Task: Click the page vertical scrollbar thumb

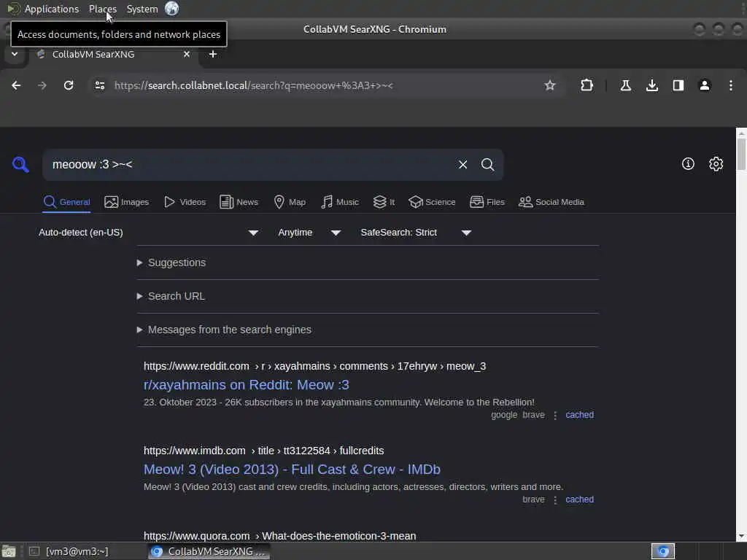Action: 741,154
